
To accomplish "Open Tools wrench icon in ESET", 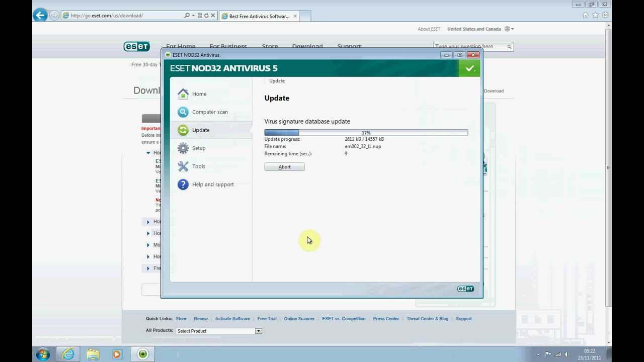I will tap(183, 166).
